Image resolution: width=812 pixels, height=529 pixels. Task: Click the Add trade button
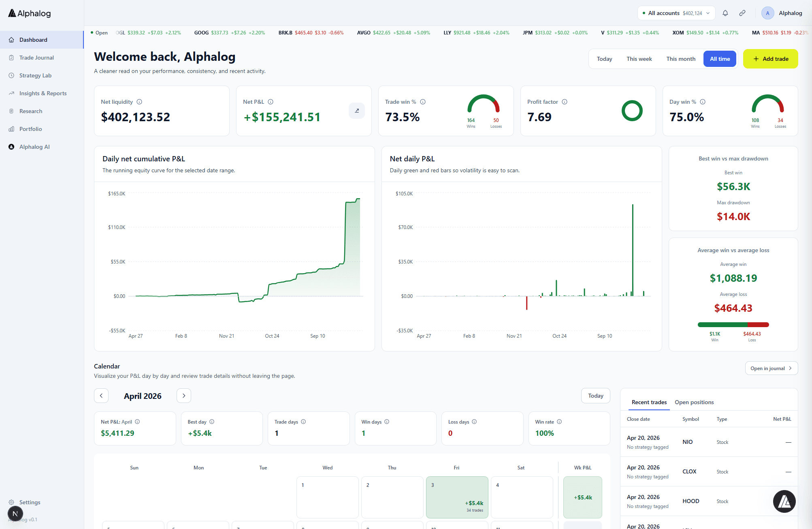tap(770, 59)
